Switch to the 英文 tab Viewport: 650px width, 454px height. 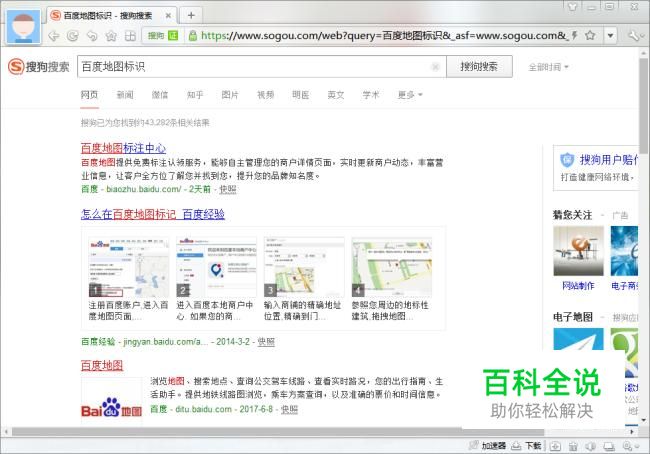pos(336,95)
